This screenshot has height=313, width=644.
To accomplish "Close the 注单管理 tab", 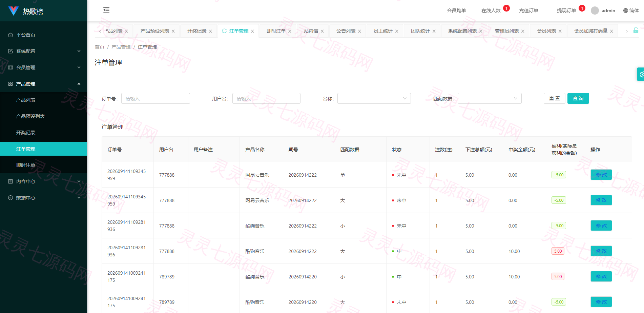I will (252, 31).
